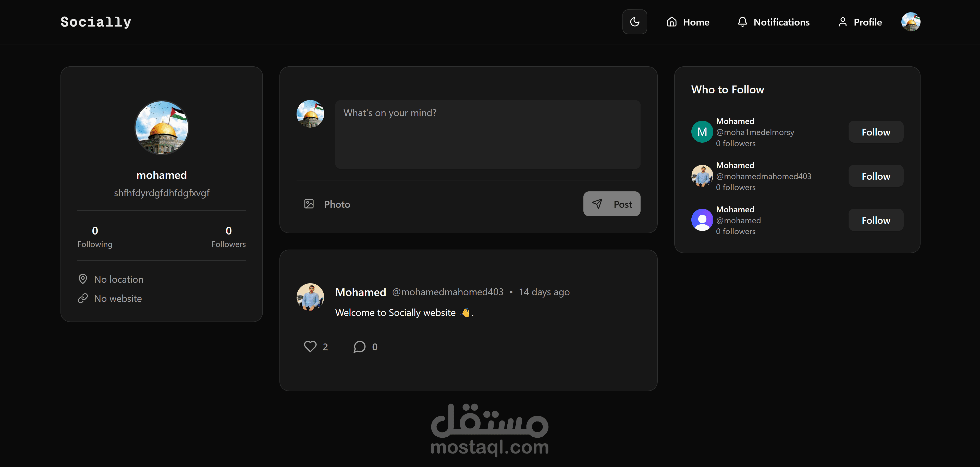
Task: Open comments using the speech bubble icon
Action: coord(360,347)
